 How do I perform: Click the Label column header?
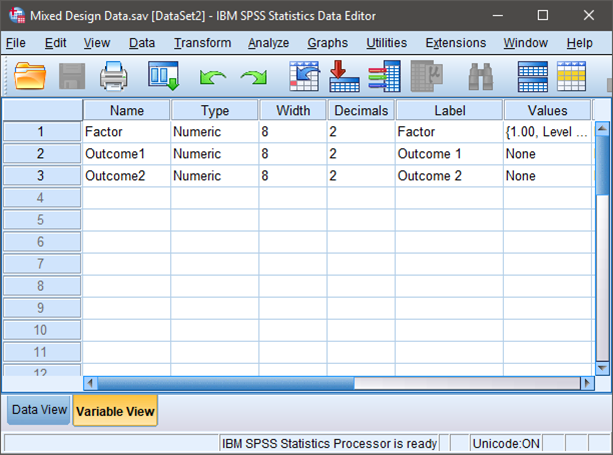[450, 110]
